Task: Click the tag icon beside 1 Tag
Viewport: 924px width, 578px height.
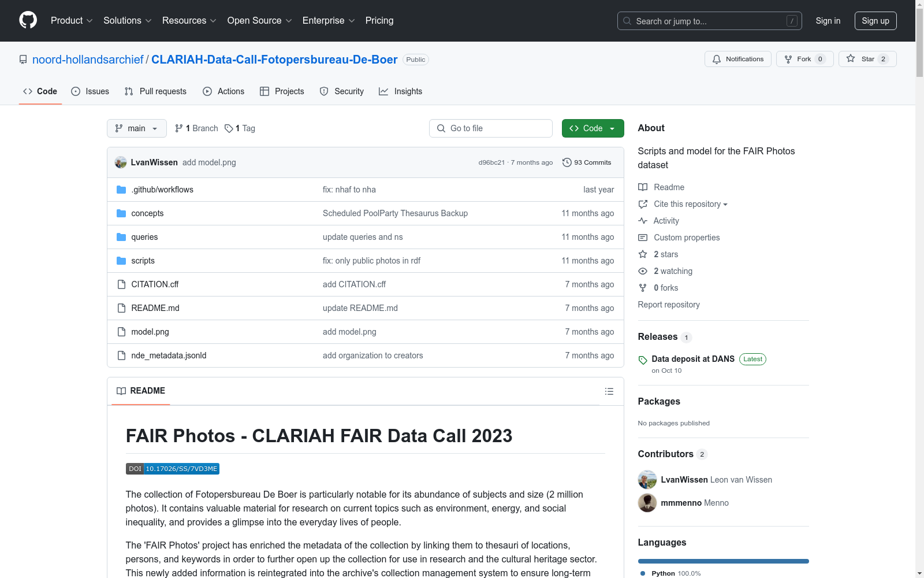Action: pos(229,128)
